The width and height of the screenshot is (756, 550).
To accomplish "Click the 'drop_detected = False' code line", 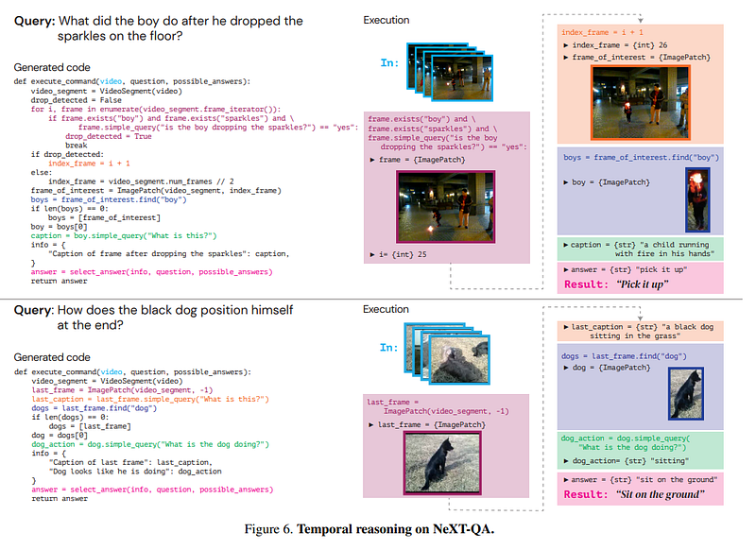I will tap(77, 100).
